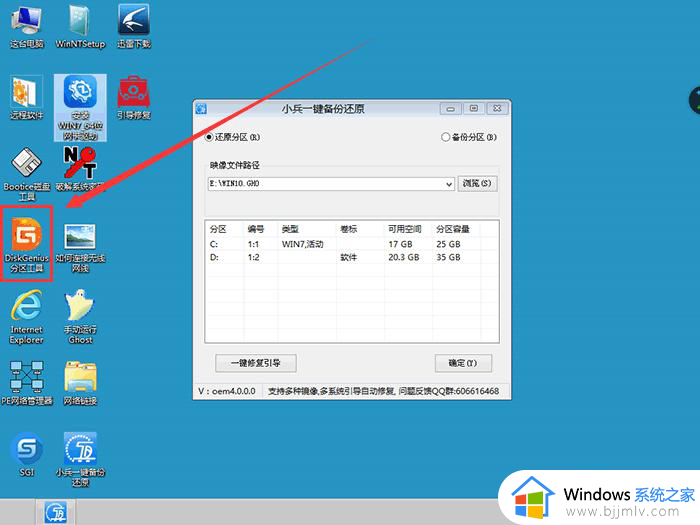Open the 迅雷下载 desktop icon
Viewport: 700px width, 525px height.
133,26
